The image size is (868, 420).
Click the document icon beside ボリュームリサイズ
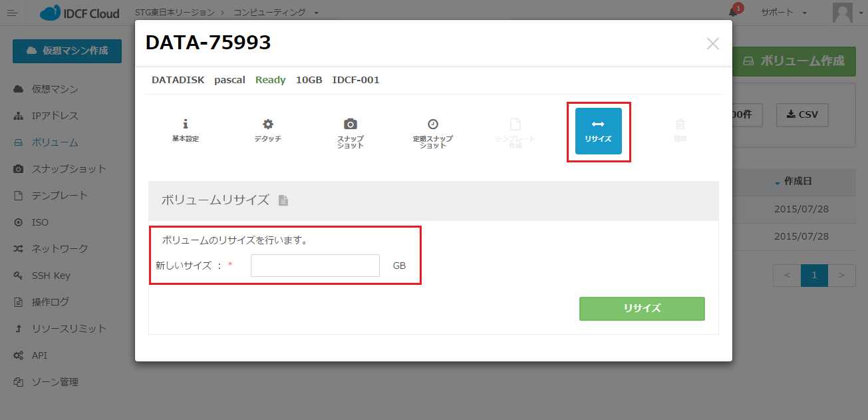click(283, 200)
